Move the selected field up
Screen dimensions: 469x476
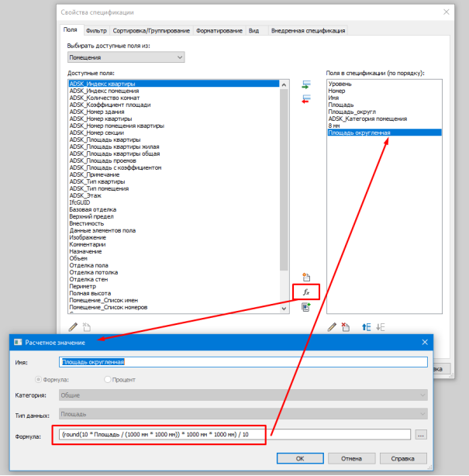coord(366,327)
